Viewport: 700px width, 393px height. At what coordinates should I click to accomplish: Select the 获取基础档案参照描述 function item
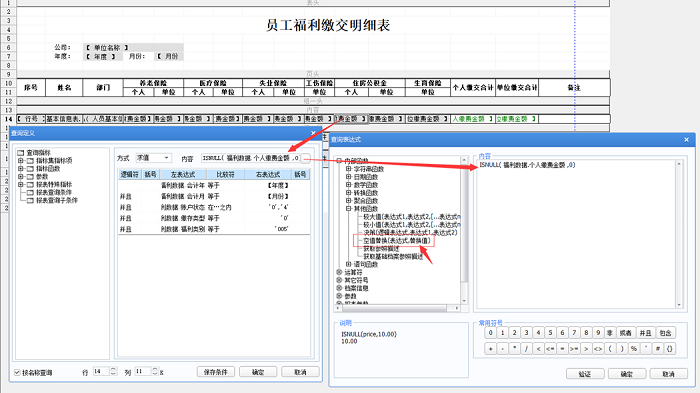393,257
